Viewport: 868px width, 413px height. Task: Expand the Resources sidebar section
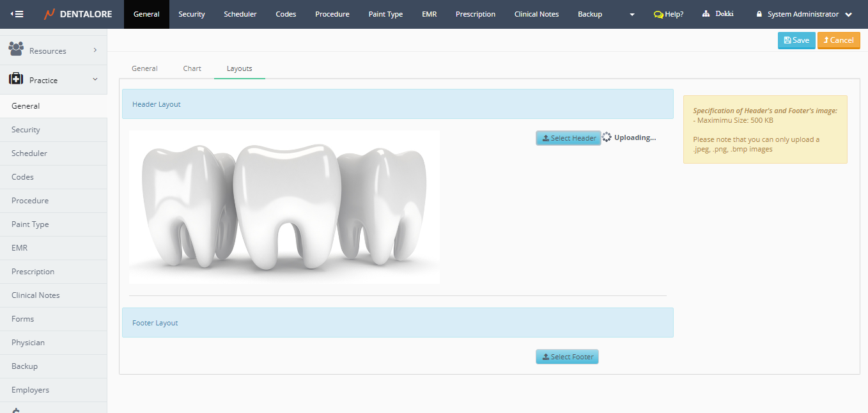95,50
